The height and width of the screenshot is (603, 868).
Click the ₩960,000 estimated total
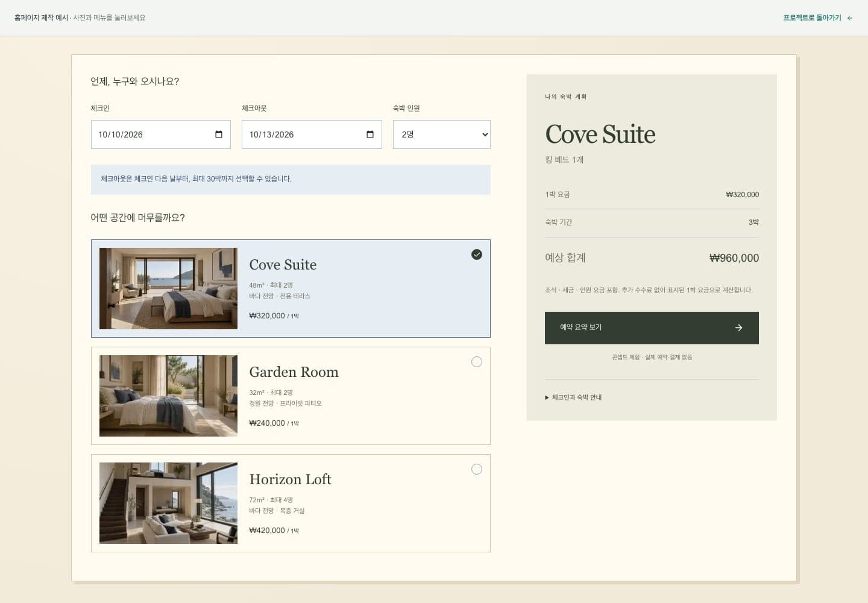point(734,258)
